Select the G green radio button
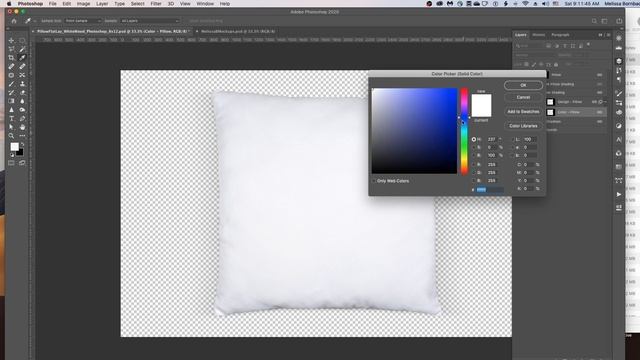This screenshot has height=360, width=640. 474,173
